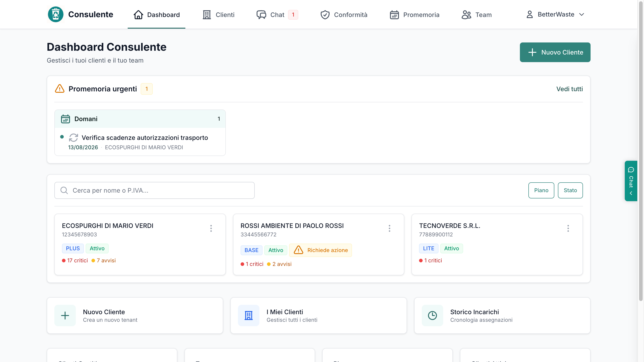The height and width of the screenshot is (362, 644).
Task: Open ROSSI AMBIENTE more options menu
Action: click(389, 228)
